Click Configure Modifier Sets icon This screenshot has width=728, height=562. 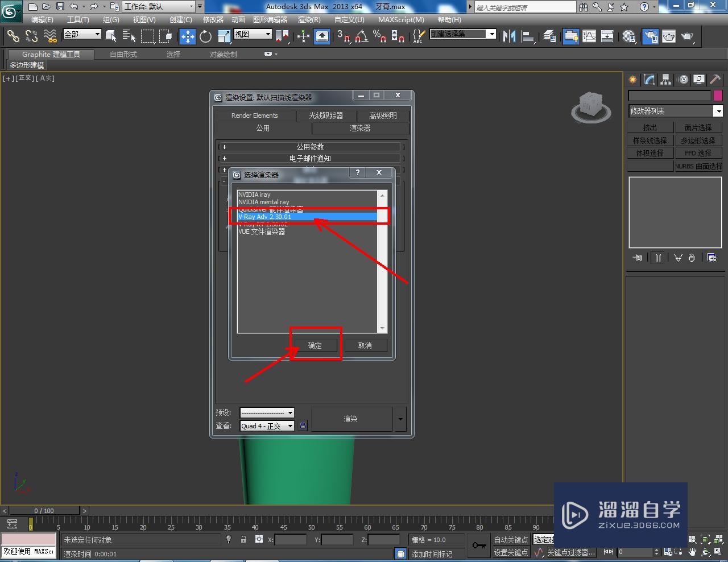pyautogui.click(x=712, y=258)
